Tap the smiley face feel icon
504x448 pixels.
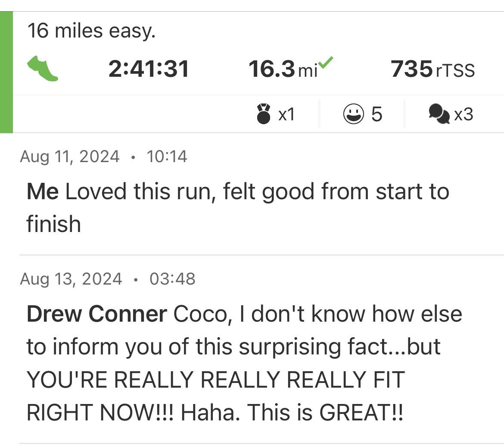pyautogui.click(x=353, y=114)
